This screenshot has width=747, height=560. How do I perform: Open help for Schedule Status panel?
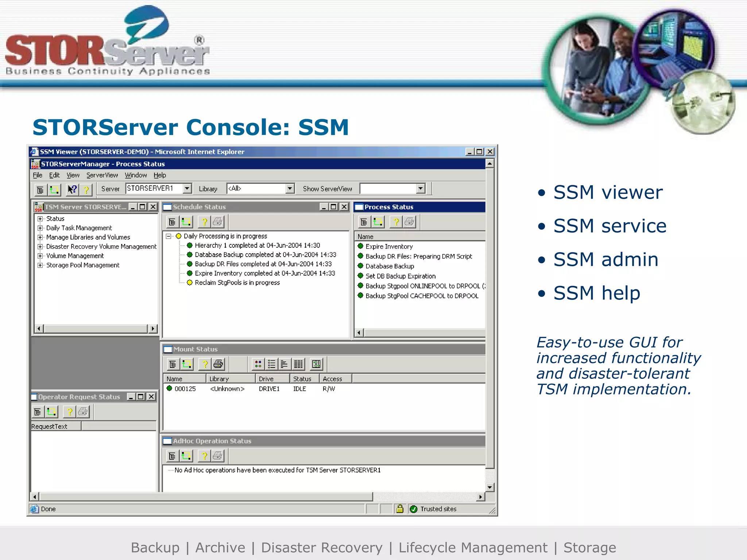(x=204, y=222)
